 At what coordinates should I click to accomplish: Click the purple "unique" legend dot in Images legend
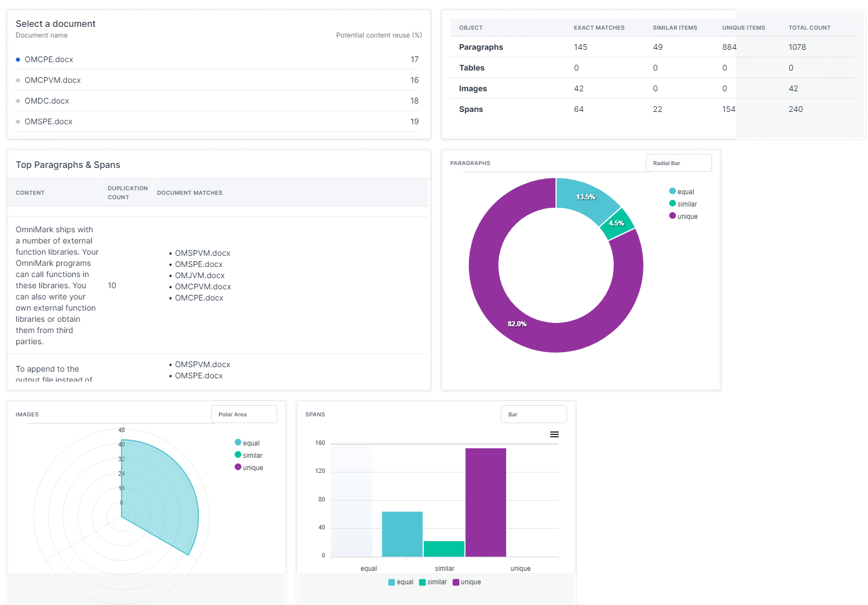tap(237, 467)
